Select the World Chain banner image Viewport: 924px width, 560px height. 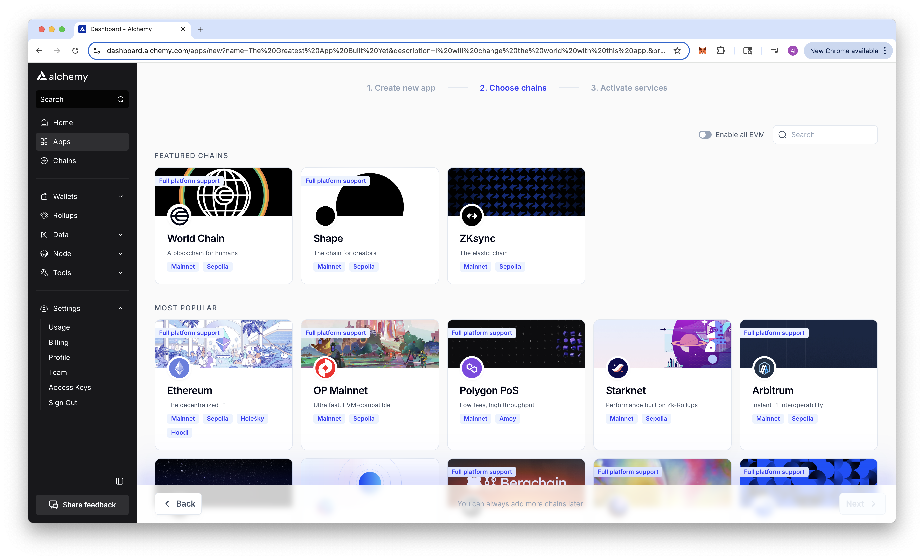pos(223,192)
